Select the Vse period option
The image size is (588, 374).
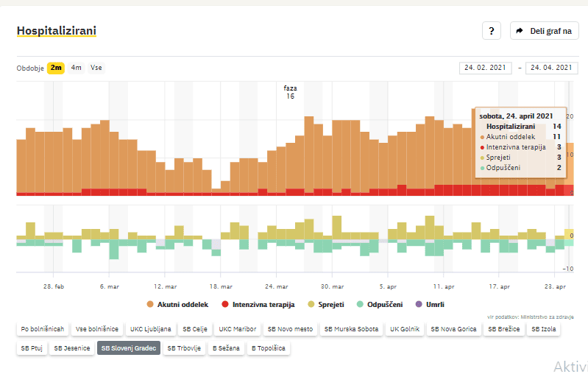coord(96,68)
